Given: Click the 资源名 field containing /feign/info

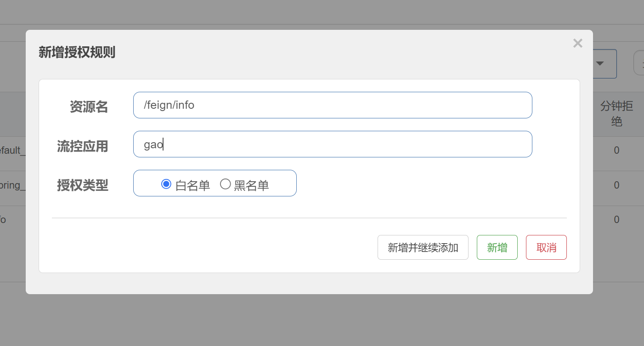Looking at the screenshot, I should pyautogui.click(x=333, y=105).
